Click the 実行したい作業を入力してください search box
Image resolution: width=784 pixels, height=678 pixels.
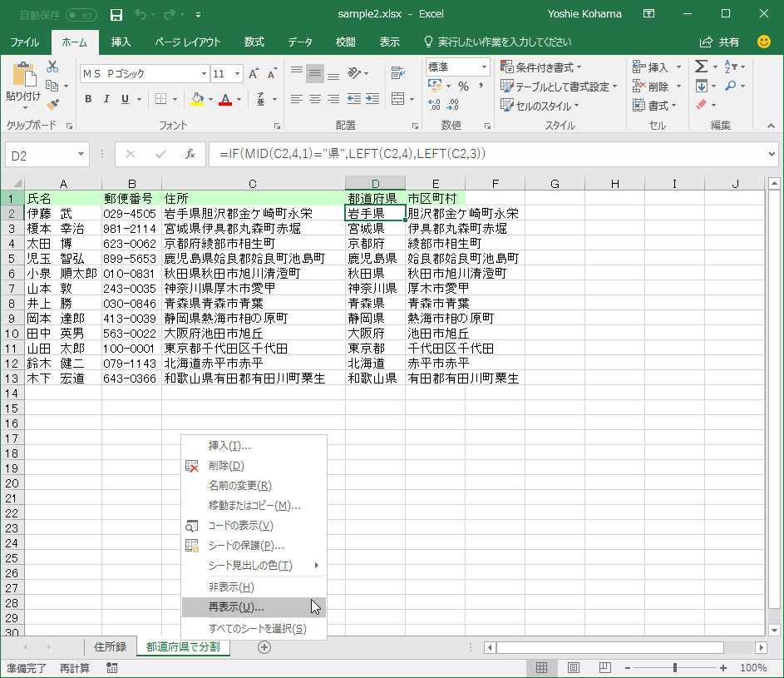click(x=498, y=42)
